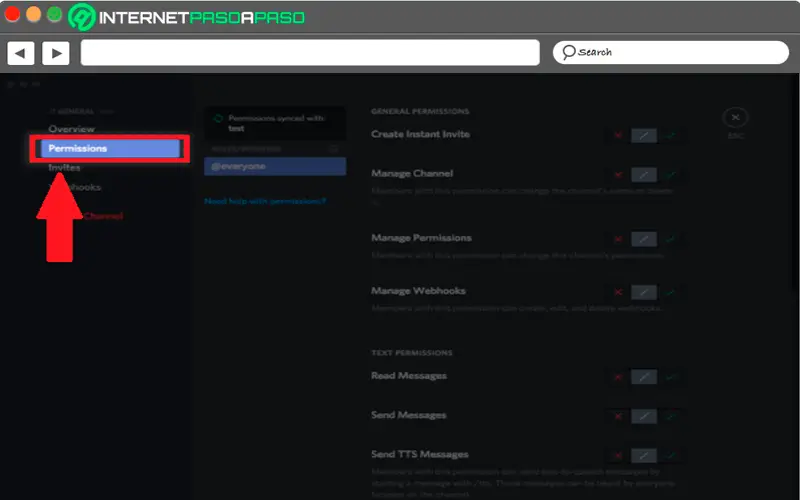Deny Read Messages with the red X

click(618, 377)
